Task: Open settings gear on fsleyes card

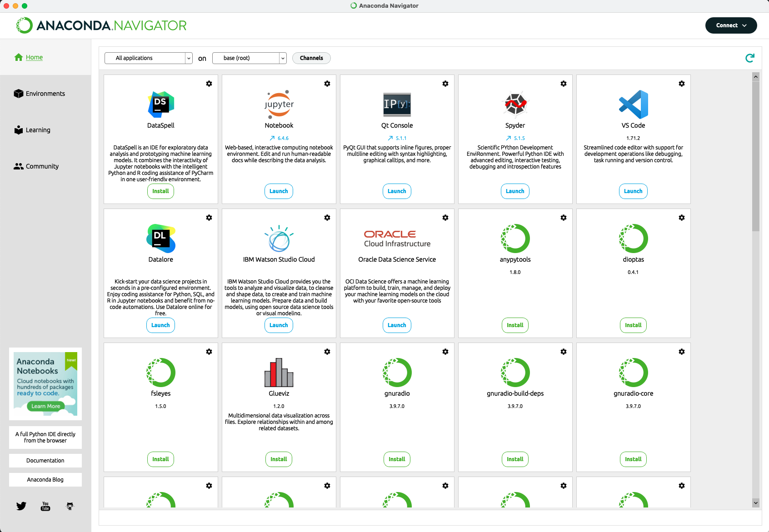Action: pyautogui.click(x=209, y=352)
